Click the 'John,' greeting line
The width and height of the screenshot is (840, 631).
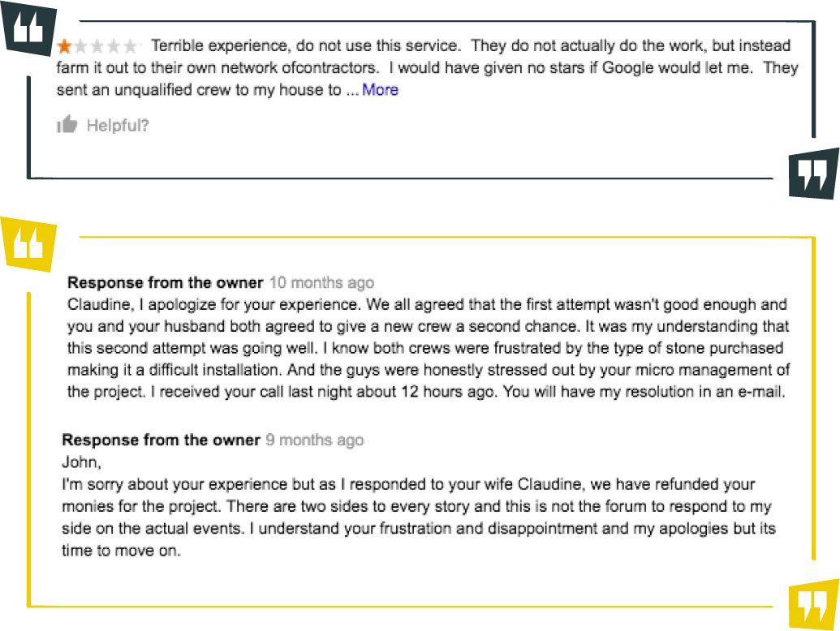[81, 461]
